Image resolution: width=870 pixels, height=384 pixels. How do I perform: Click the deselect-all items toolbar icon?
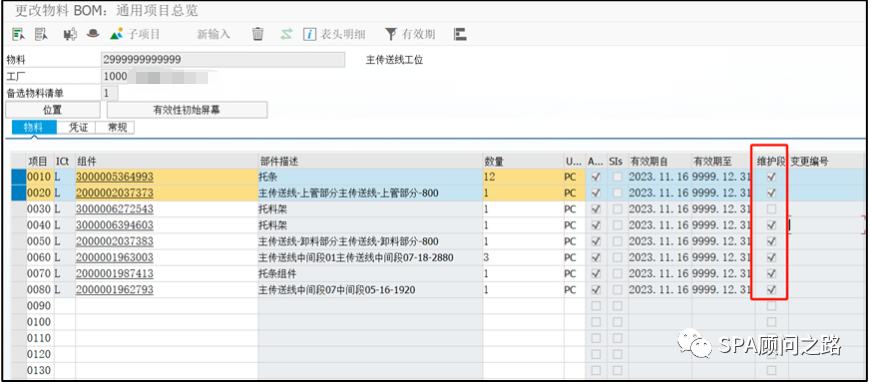tap(41, 34)
